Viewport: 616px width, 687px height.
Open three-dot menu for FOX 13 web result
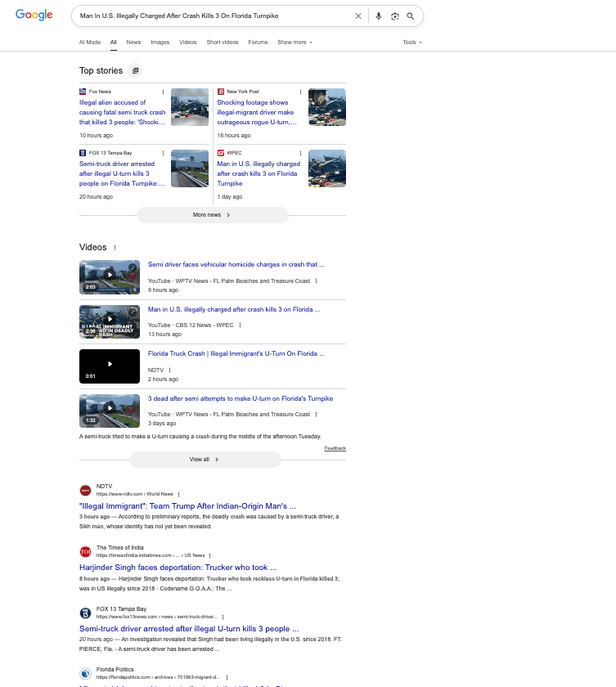[x=223, y=617]
